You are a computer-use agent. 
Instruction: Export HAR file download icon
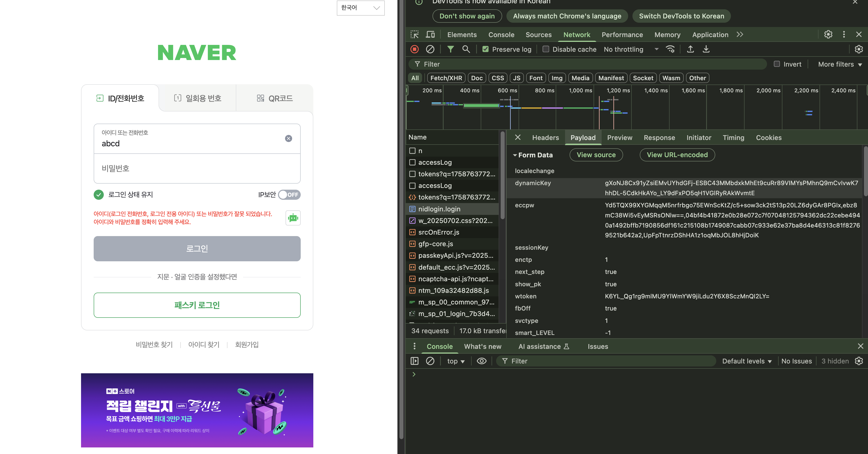706,49
